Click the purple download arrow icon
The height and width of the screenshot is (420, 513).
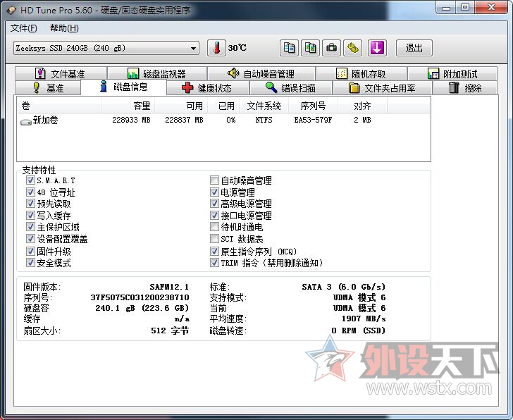377,48
